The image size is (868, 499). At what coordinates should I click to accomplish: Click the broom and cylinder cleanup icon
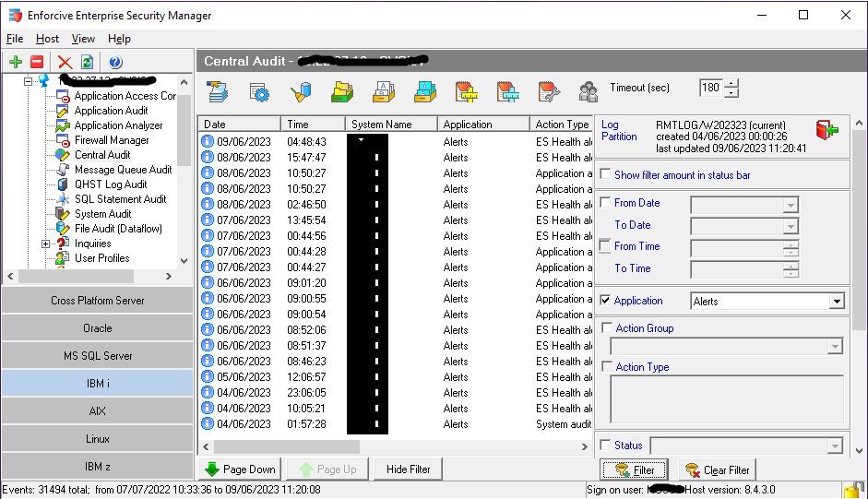pyautogui.click(x=301, y=92)
